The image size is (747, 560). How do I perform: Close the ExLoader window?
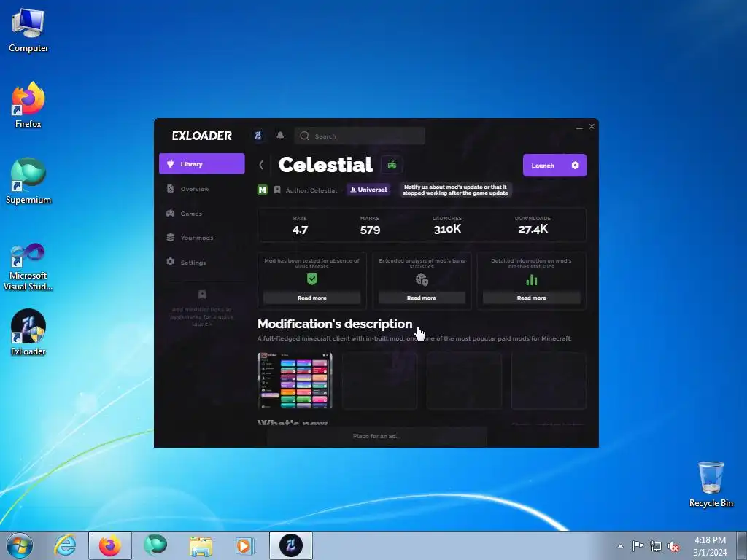592,127
